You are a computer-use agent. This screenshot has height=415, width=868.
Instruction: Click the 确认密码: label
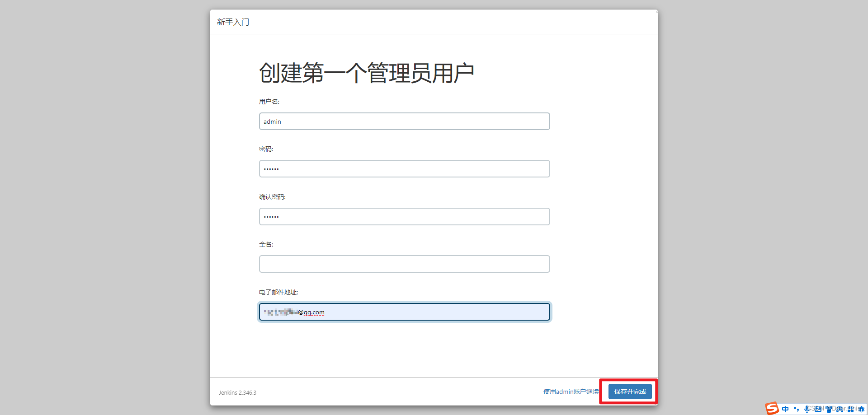pyautogui.click(x=272, y=197)
